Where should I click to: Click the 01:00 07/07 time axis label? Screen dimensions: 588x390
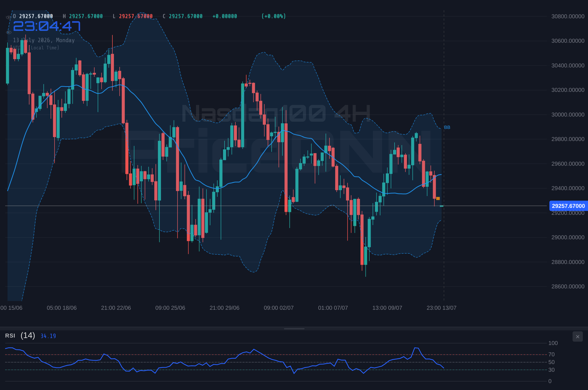coord(333,308)
